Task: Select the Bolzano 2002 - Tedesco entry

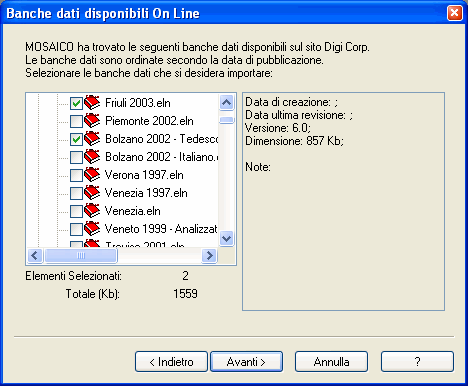Action: click(x=162, y=139)
